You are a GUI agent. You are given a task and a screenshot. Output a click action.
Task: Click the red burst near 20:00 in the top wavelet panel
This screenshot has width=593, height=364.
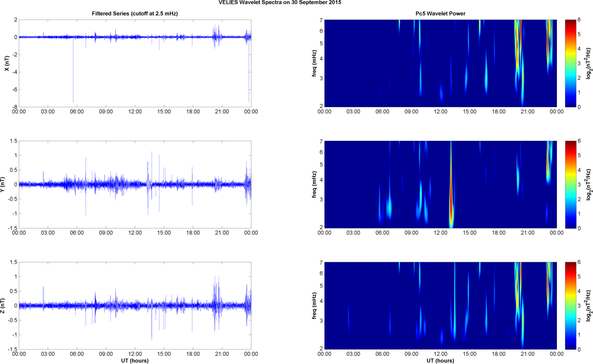(x=518, y=44)
